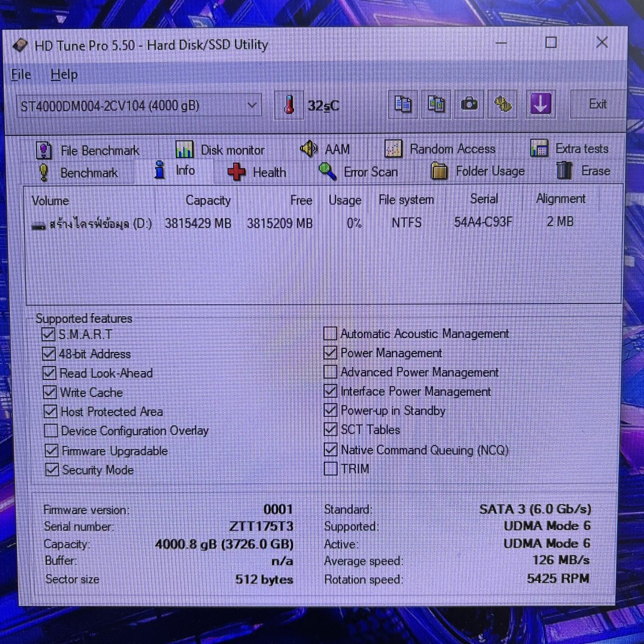Switch to the Disk monitor tab
This screenshot has width=644, height=644.
click(x=231, y=150)
